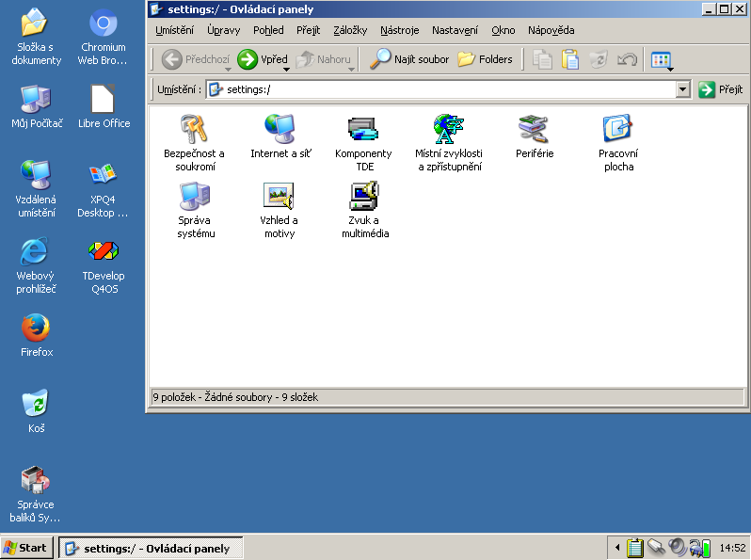Click the clipboard tray icon
This screenshot has width=751, height=560.
(635, 548)
